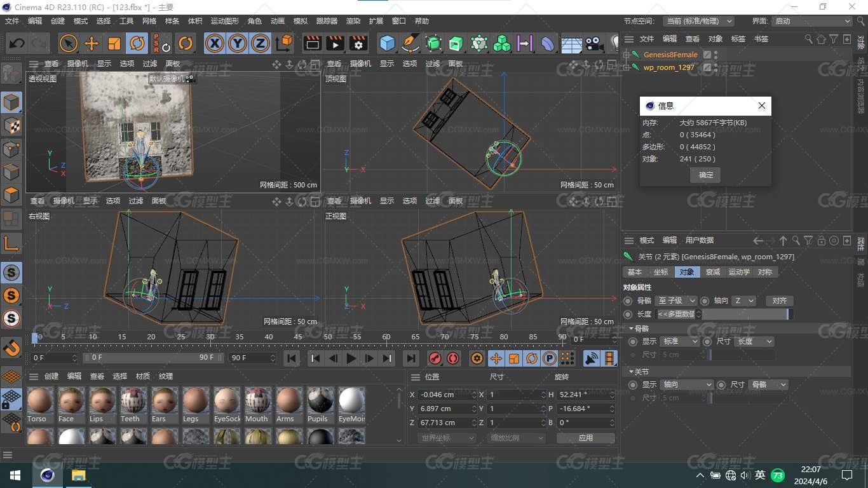Select the EyeMois material sphere
This screenshot has width=868, height=488.
(351, 400)
